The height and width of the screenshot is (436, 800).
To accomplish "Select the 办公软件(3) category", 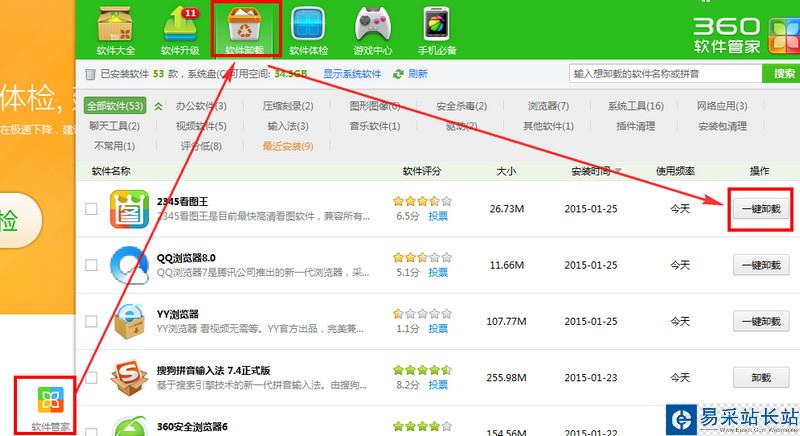I will [x=201, y=106].
